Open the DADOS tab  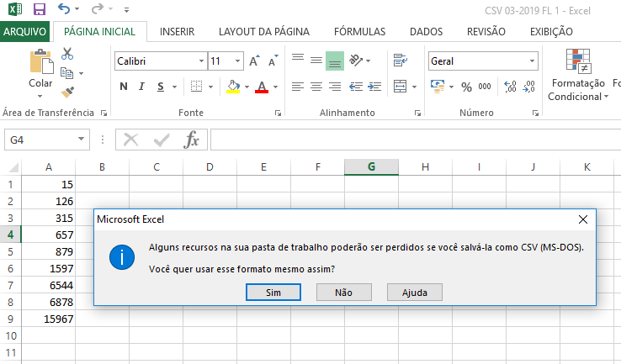click(426, 31)
